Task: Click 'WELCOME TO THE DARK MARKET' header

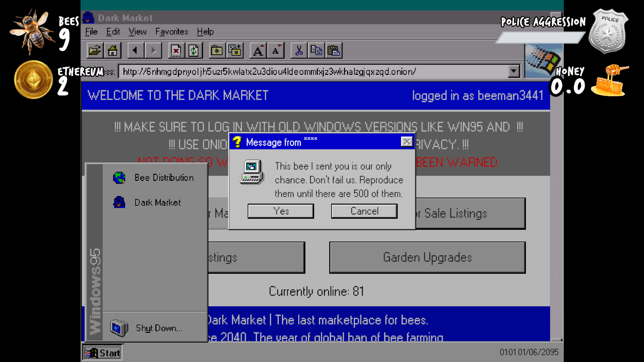Action: pos(178,95)
